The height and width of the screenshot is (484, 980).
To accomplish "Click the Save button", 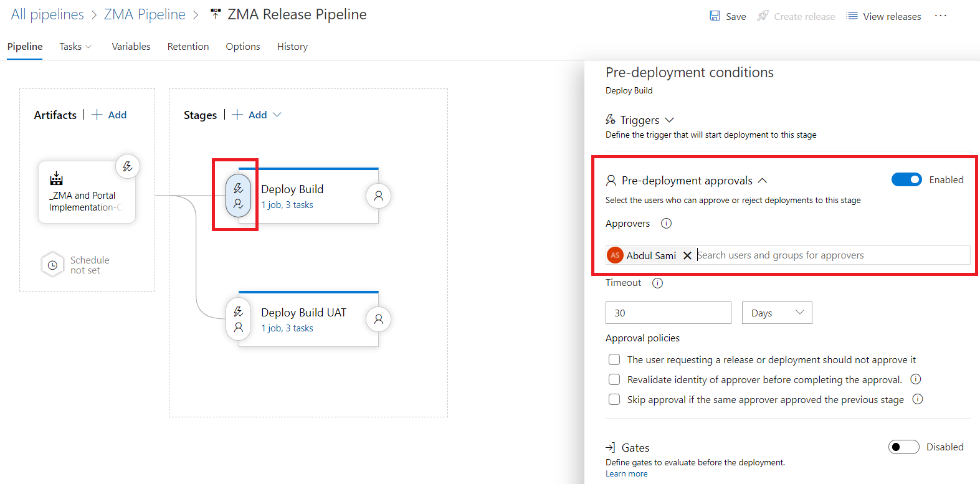I will 728,16.
